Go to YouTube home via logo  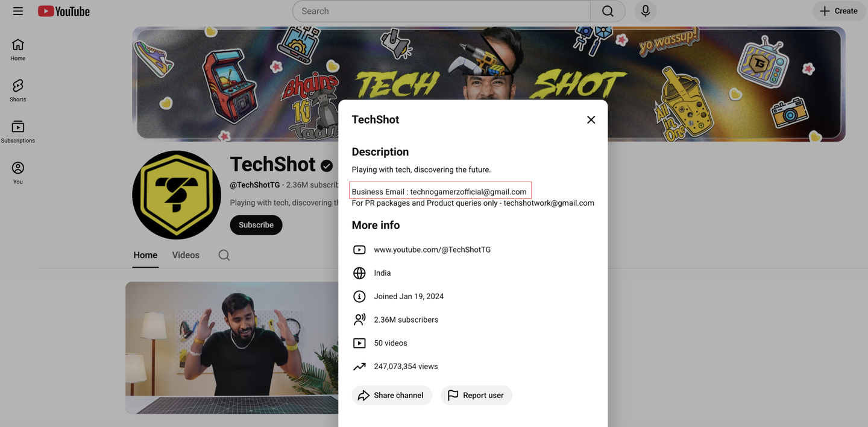pos(64,11)
